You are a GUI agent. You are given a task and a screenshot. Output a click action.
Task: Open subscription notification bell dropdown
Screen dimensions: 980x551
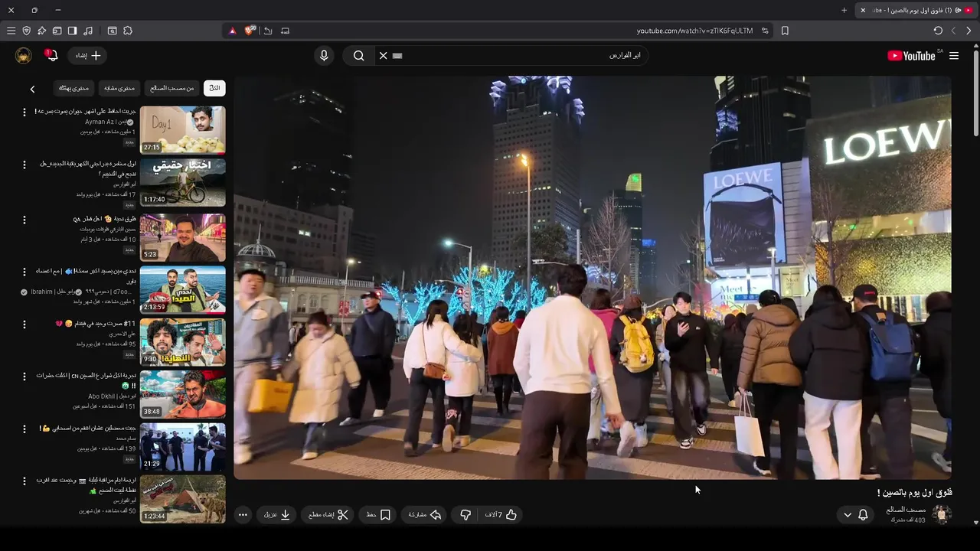[855, 515]
